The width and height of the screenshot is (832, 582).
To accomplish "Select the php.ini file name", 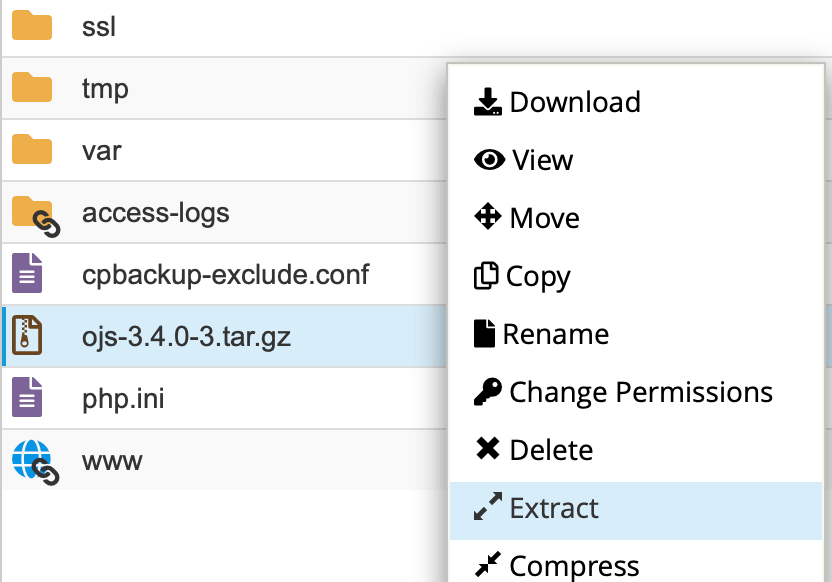I will pyautogui.click(x=123, y=398).
